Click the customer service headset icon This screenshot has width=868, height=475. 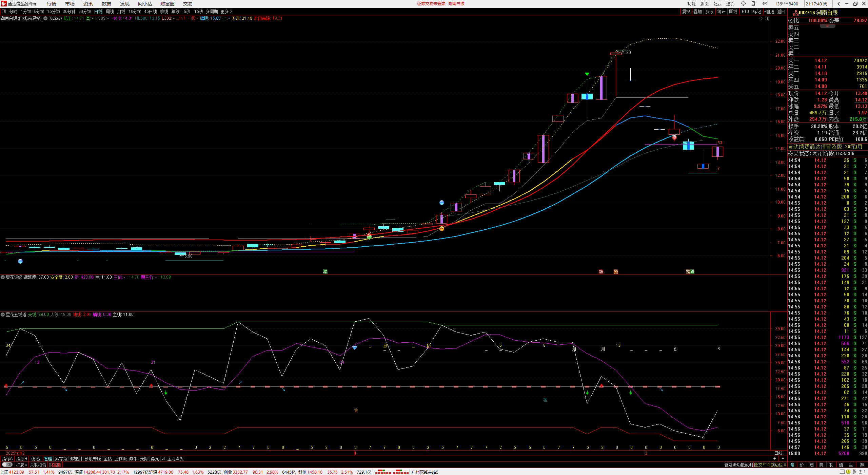point(743,4)
